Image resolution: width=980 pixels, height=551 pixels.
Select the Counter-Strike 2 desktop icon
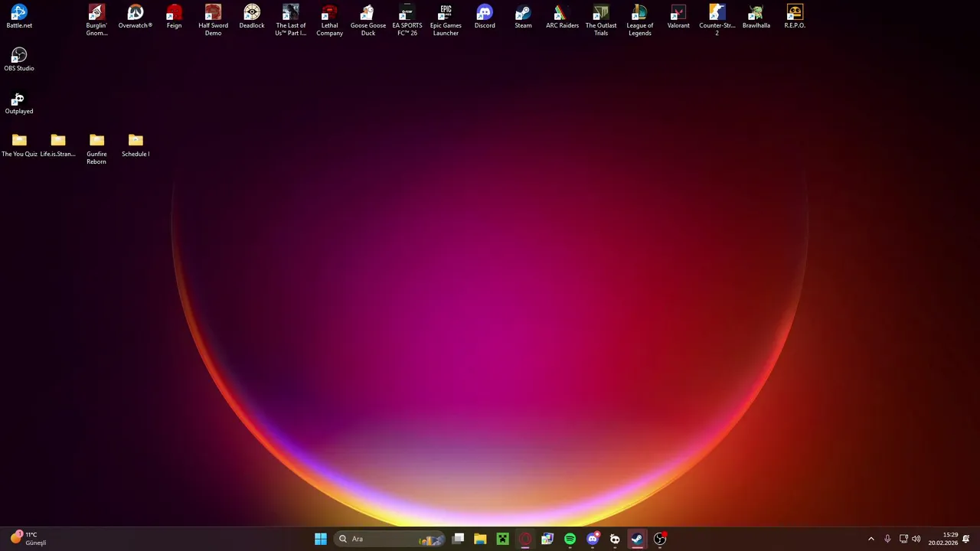click(717, 20)
